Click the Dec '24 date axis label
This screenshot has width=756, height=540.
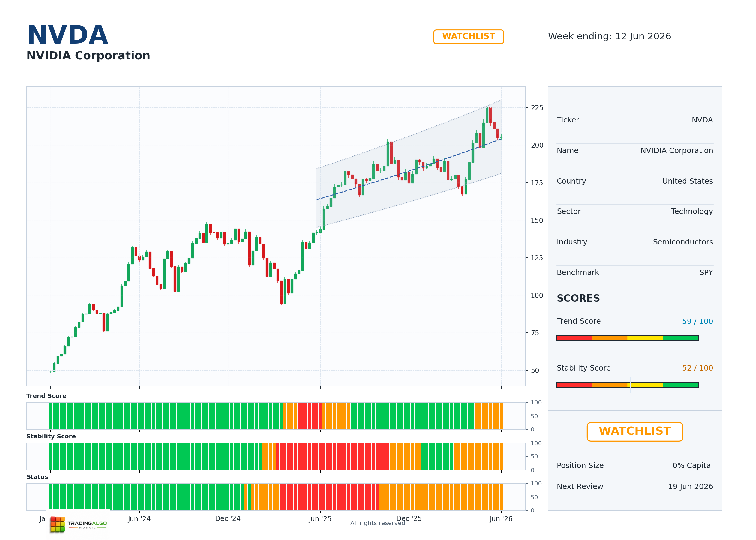228,519
